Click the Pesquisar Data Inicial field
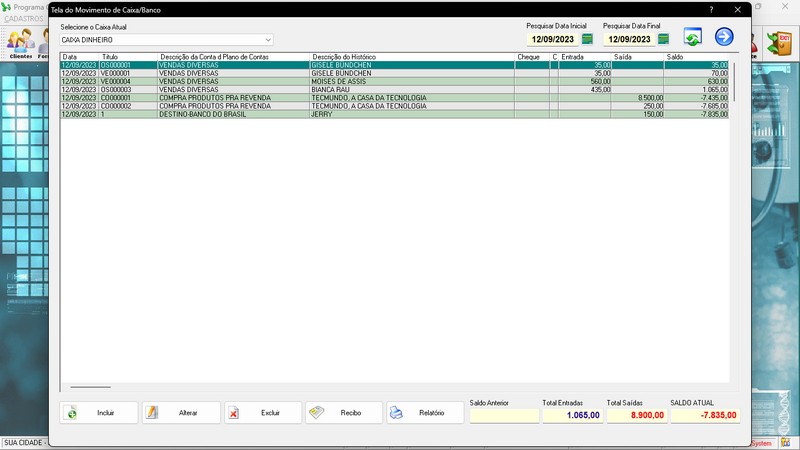The height and width of the screenshot is (450, 800). 552,39
